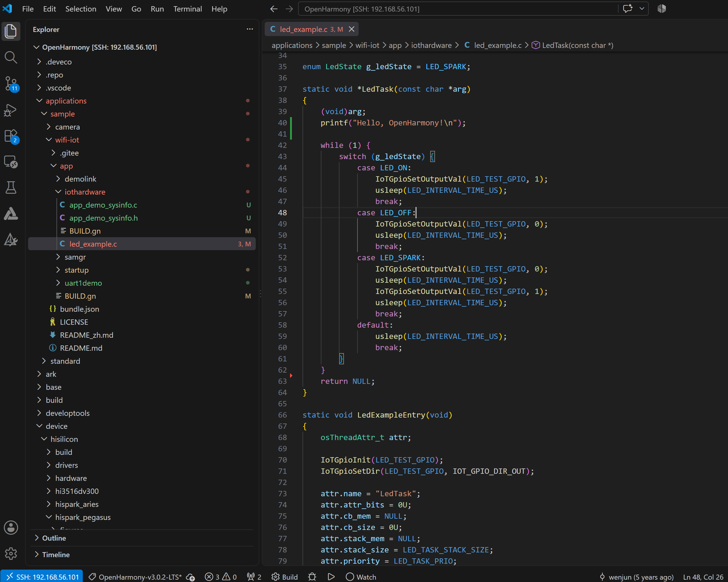Open the Run and Debug view

[11, 110]
